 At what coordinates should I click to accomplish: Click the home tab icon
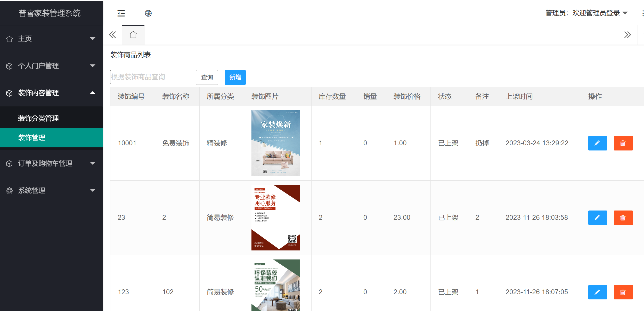click(x=133, y=35)
